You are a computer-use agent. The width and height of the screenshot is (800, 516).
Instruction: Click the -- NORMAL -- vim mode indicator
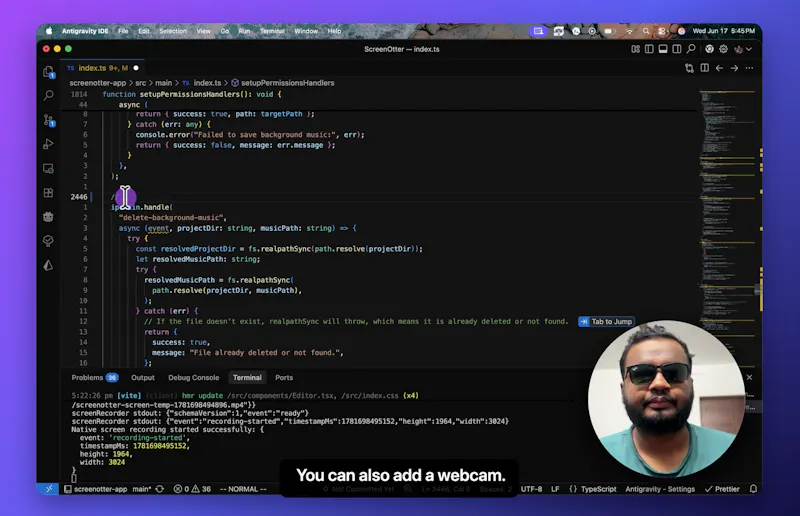coord(243,489)
